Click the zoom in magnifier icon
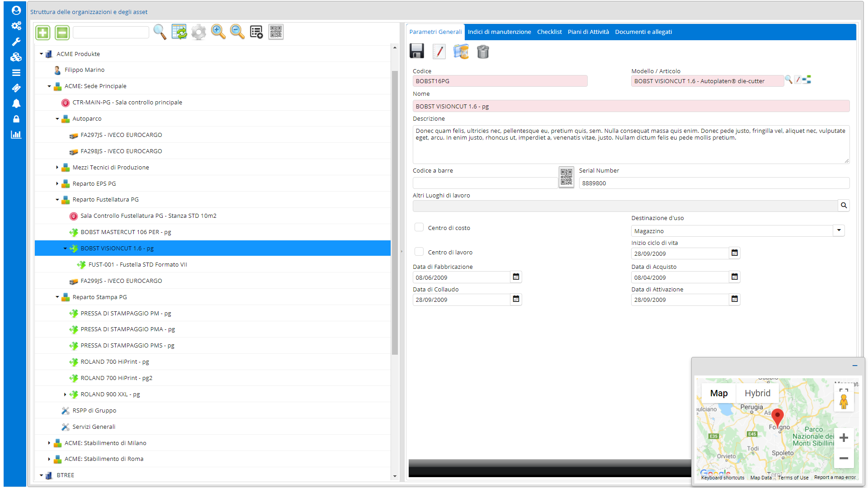 (x=218, y=32)
